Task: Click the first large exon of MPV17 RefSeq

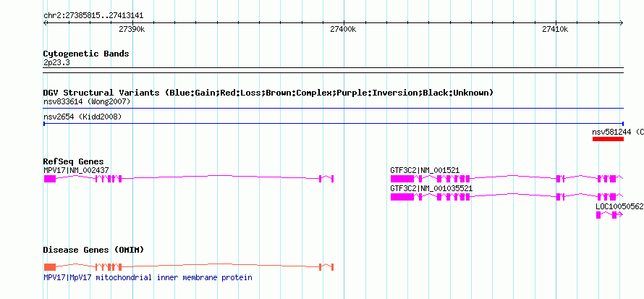Action: click(x=50, y=179)
